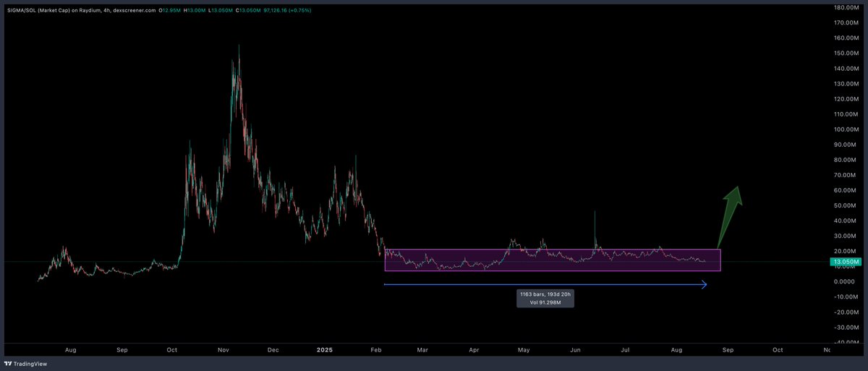Click the Aug 2024 label on time axis

71,349
